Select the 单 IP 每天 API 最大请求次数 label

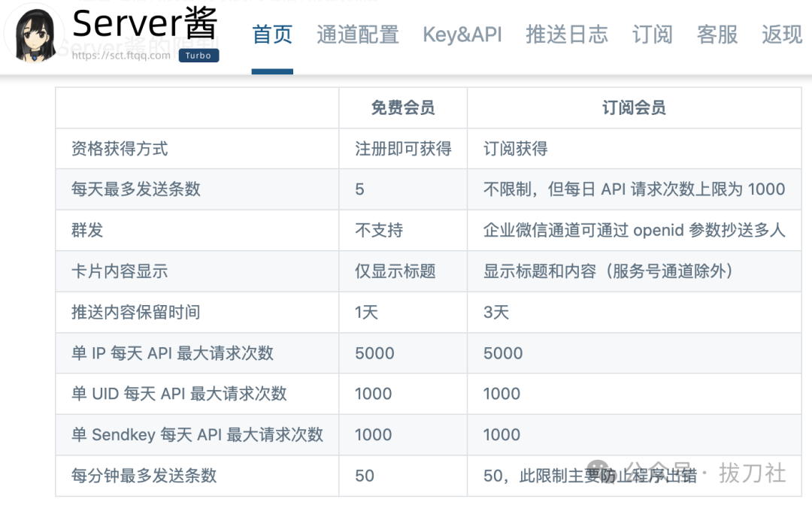click(x=172, y=353)
